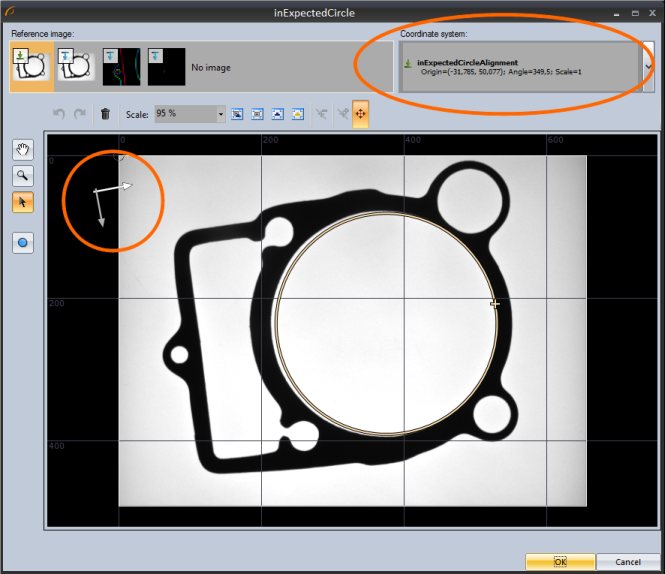Confirm with the OK button

pos(560,562)
